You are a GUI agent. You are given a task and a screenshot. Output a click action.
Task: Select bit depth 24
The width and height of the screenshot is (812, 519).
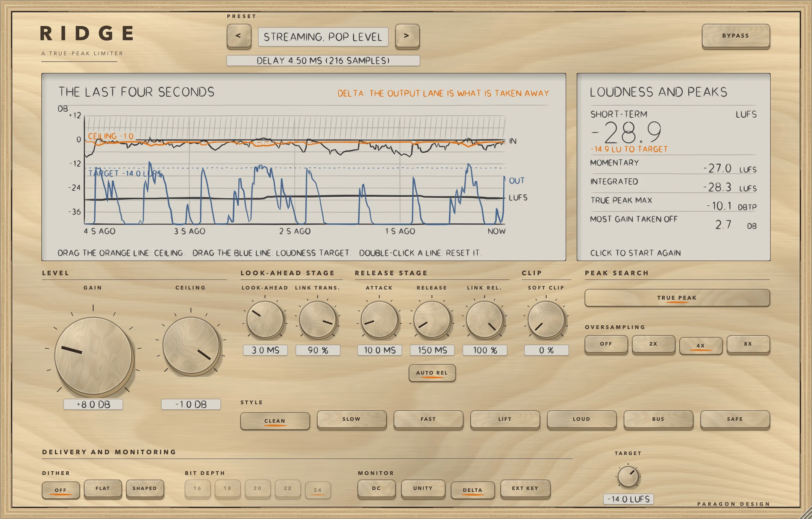pyautogui.click(x=318, y=490)
